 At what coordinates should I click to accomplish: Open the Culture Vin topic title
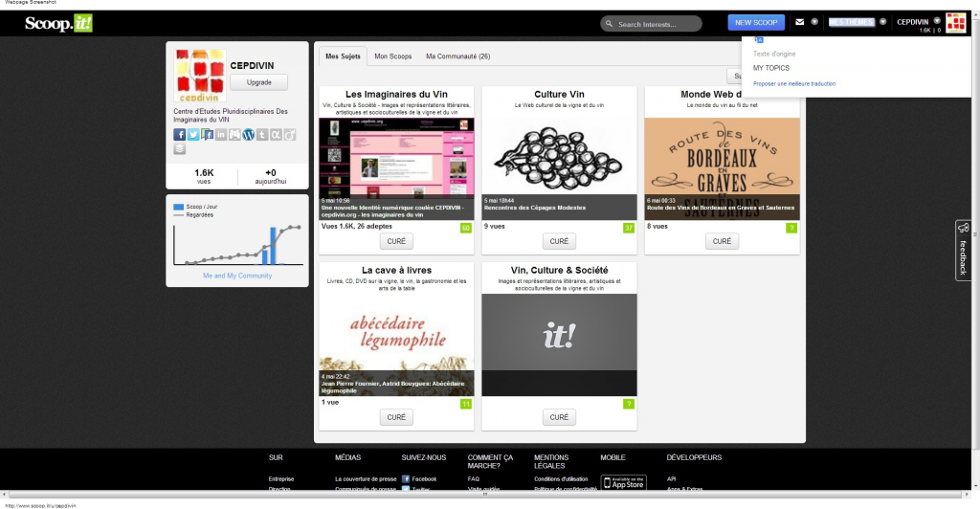559,95
